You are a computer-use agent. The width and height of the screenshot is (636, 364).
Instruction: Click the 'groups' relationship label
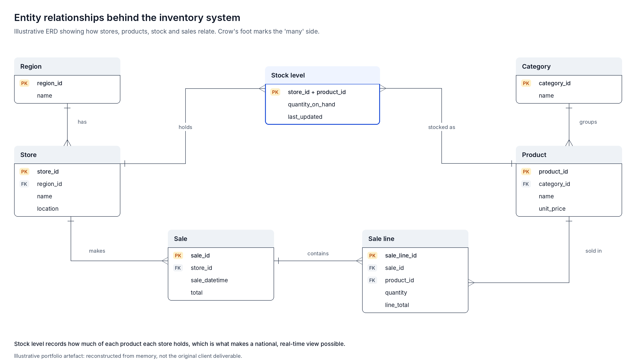[588, 122]
